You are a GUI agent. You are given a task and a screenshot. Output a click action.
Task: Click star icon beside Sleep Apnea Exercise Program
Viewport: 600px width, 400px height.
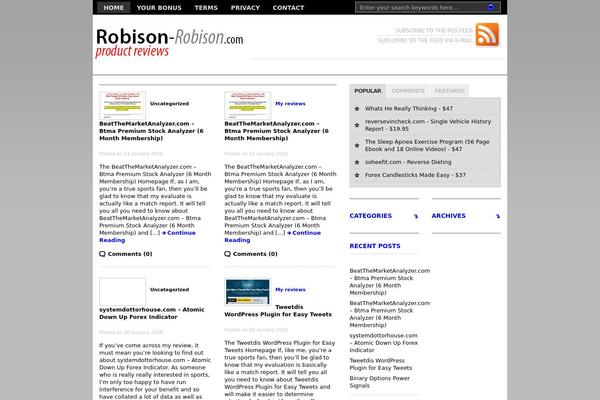(x=357, y=145)
